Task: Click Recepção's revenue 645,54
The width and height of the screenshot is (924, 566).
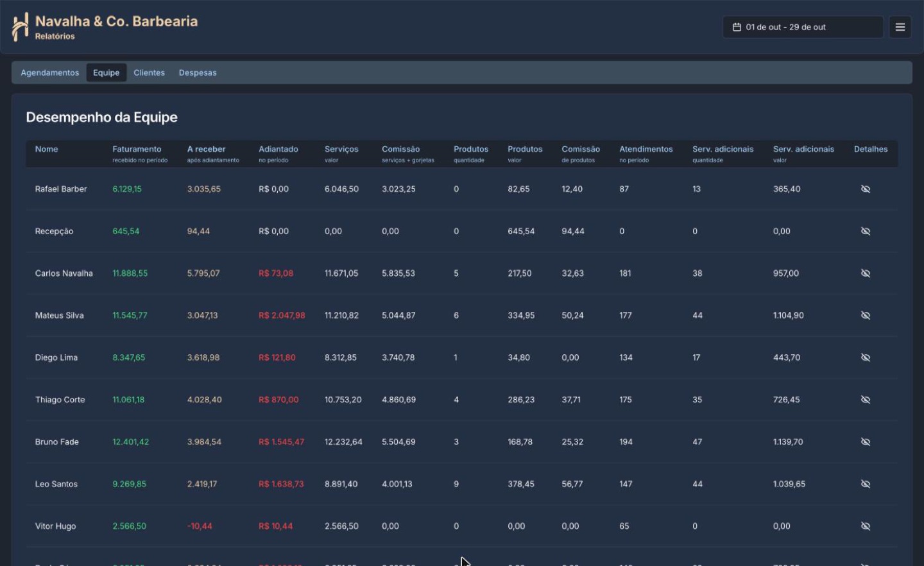Action: pyautogui.click(x=126, y=231)
